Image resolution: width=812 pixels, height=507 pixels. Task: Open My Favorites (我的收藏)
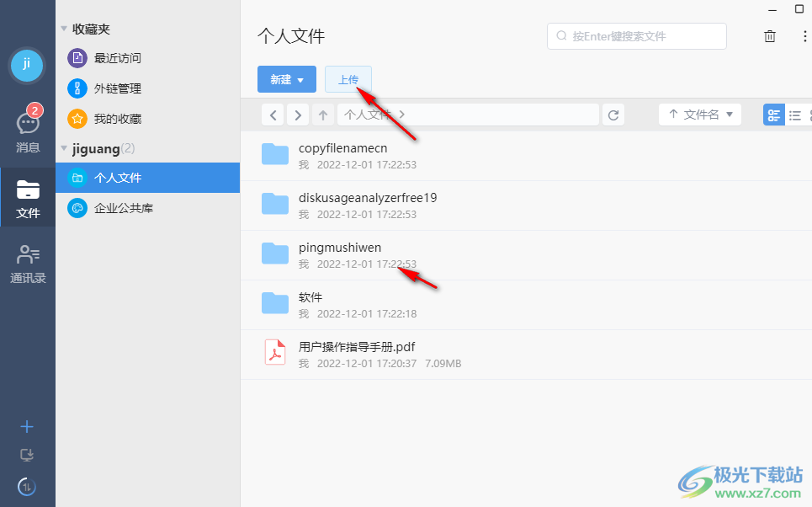point(147,119)
